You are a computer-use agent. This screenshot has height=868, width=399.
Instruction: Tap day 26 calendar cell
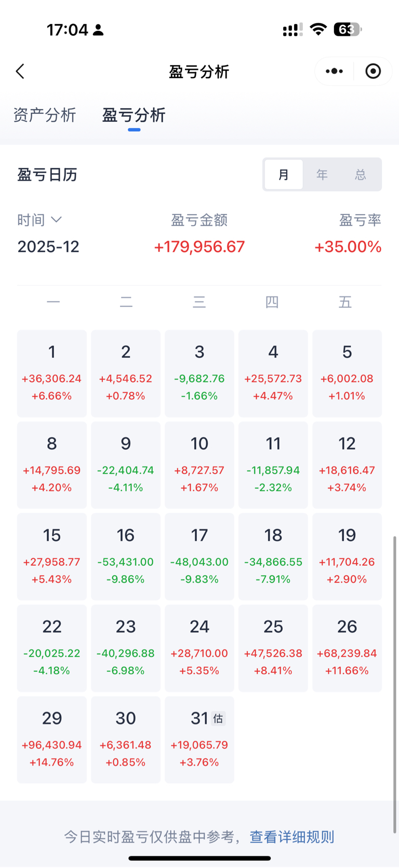click(x=347, y=648)
